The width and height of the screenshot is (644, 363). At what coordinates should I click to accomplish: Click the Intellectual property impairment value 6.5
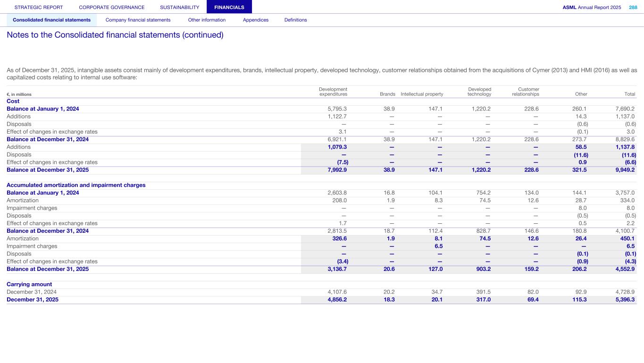pos(438,246)
